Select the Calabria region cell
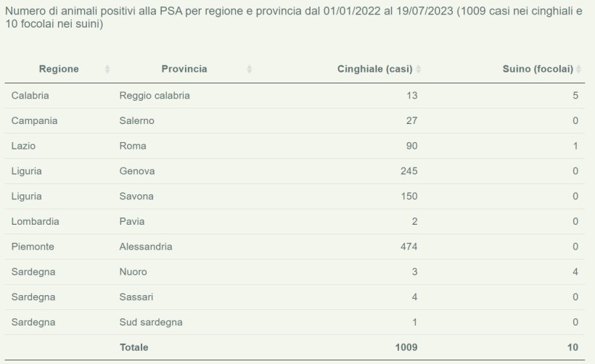 pos(30,95)
